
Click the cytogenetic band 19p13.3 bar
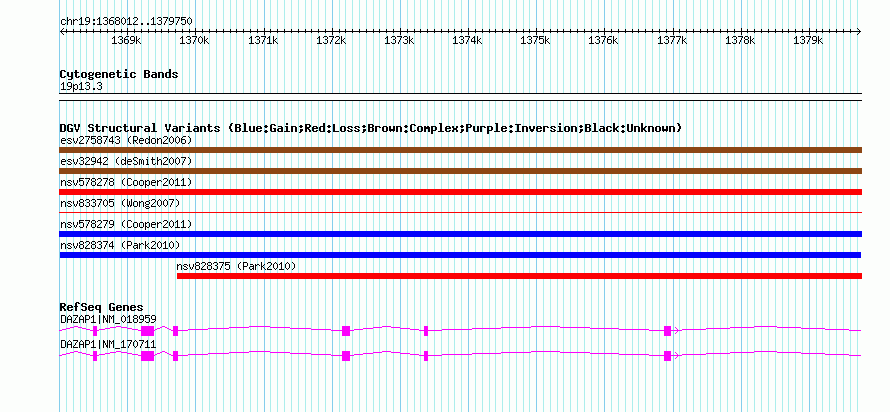click(460, 97)
